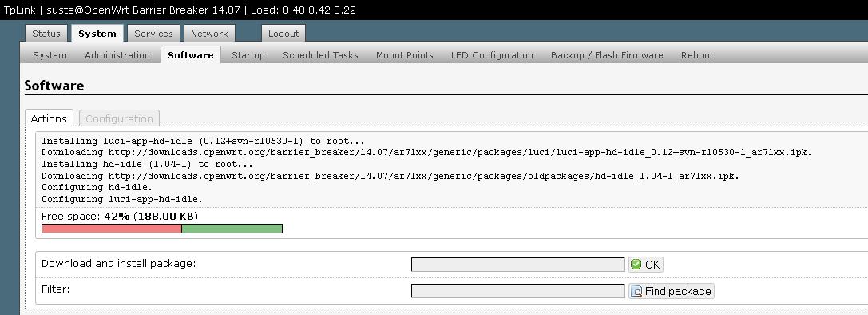This screenshot has height=315, width=868.
Task: Open Scheduled Tasks subtab
Action: (x=320, y=55)
